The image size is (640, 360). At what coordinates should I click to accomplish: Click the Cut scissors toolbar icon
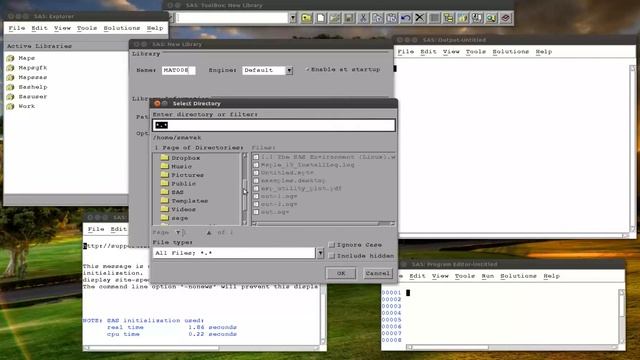point(363,18)
